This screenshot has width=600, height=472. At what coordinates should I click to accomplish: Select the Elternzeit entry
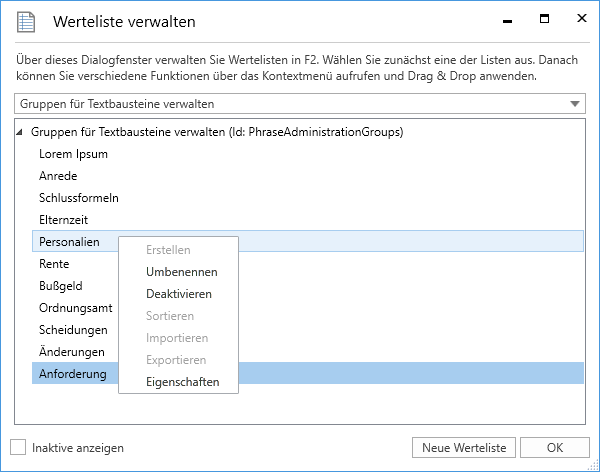pos(65,220)
